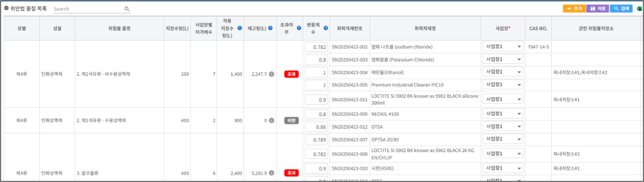Viewport: 644px width, 182px height.
Task: Select cell SN20250423-002
Action: tap(349, 47)
